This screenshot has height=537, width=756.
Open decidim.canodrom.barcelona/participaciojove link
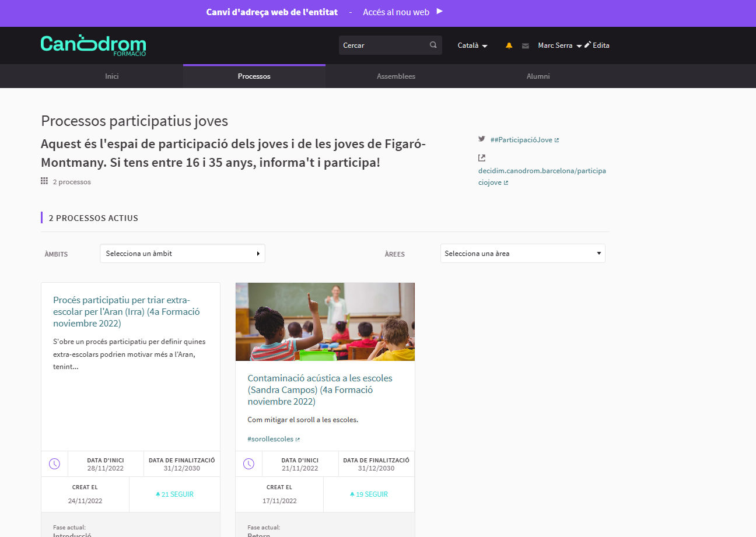pos(542,177)
